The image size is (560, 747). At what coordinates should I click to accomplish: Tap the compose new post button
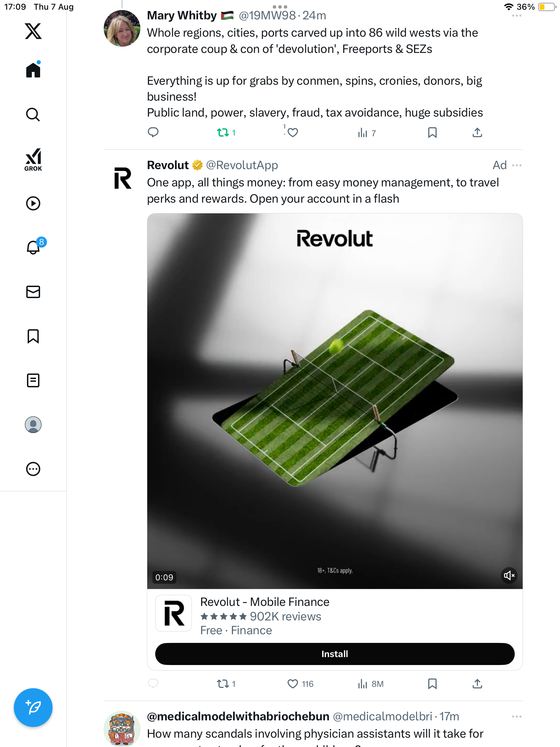33,708
